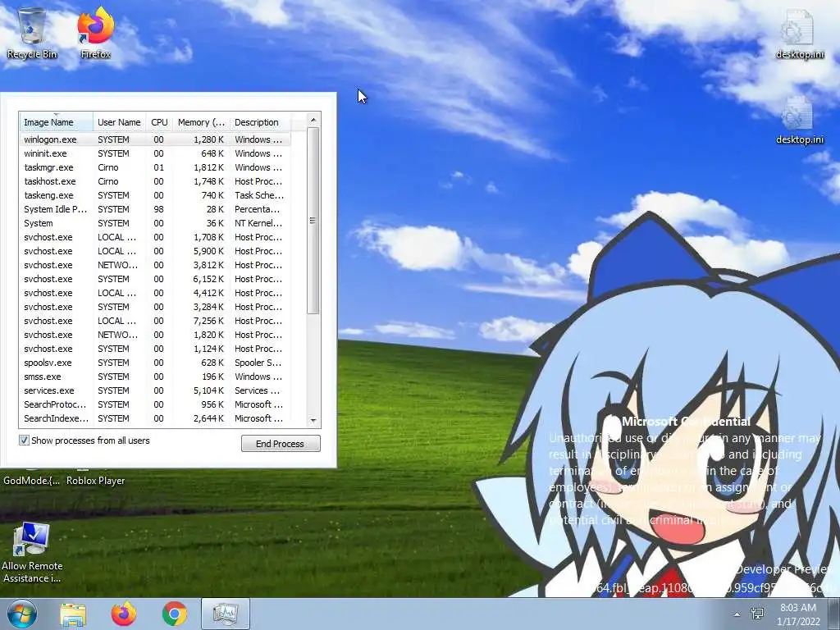This screenshot has width=840, height=630.
Task: Select the taskeng.exe process row
Action: pyautogui.click(x=155, y=195)
